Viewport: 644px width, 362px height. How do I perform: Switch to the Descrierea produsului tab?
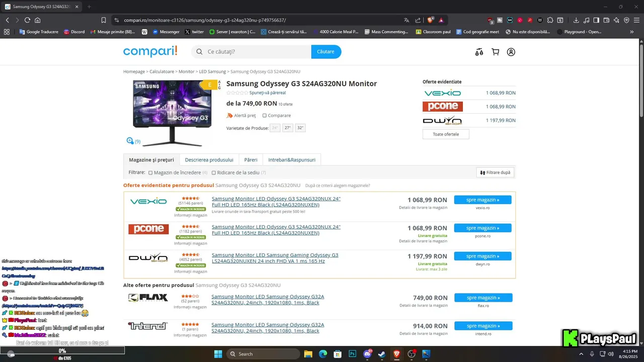(209, 160)
